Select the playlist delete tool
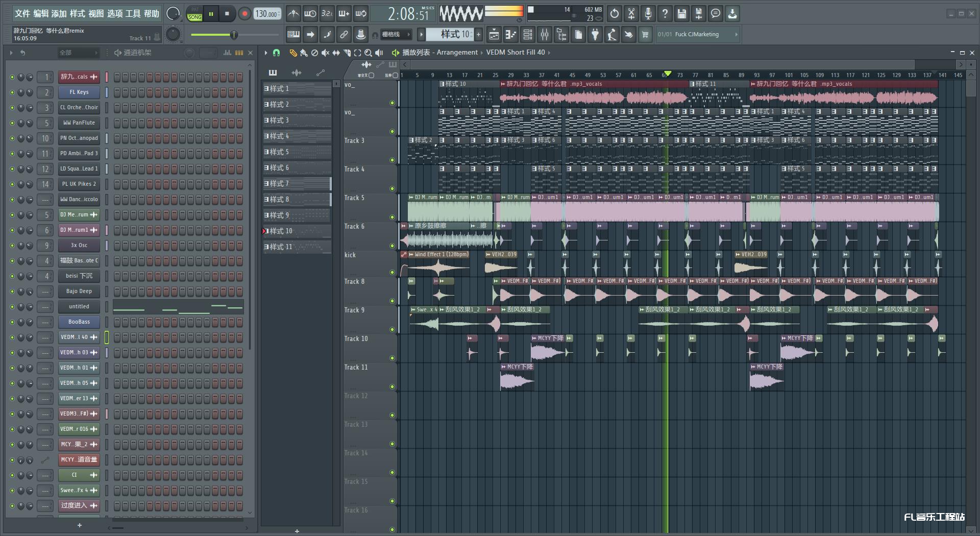Screen dimensions: 980x536 click(x=314, y=53)
